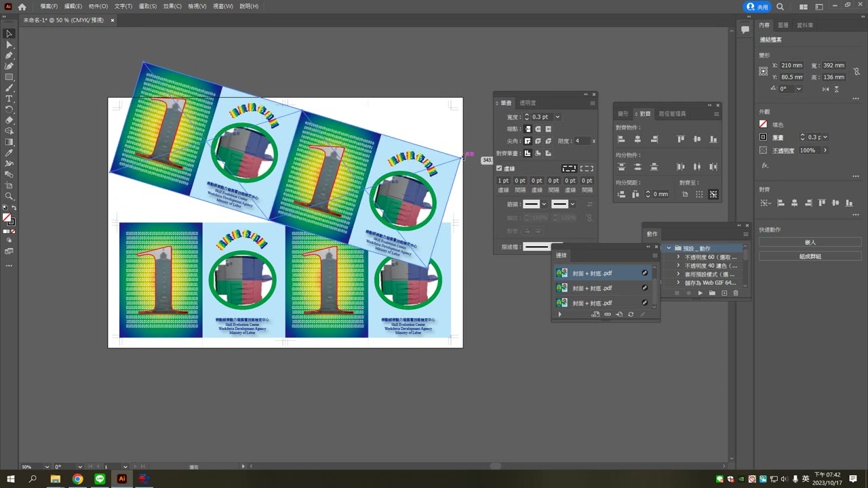The image size is (868, 488).
Task: Select the Gradient tool
Action: (9, 142)
